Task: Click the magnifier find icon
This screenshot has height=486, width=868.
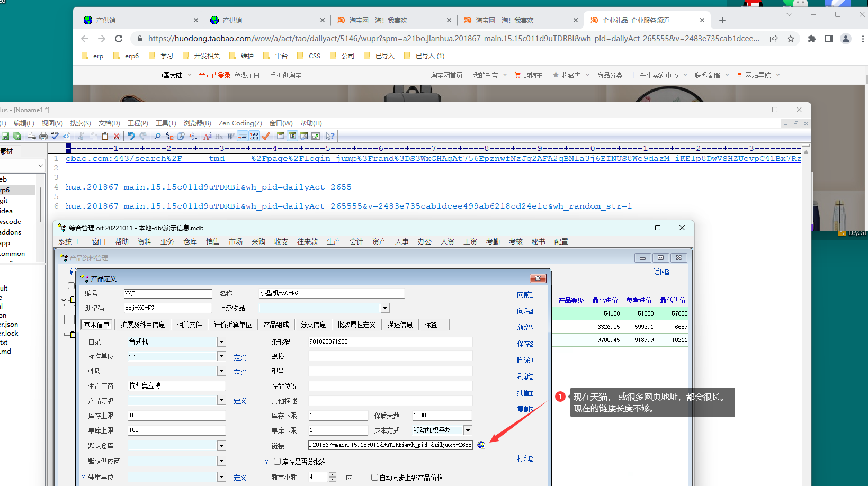Action: (157, 136)
